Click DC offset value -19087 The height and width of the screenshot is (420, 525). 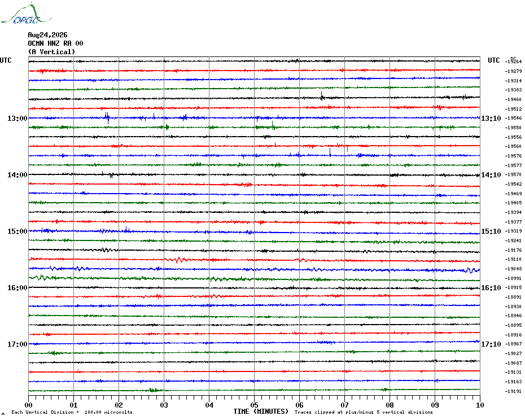point(513,363)
